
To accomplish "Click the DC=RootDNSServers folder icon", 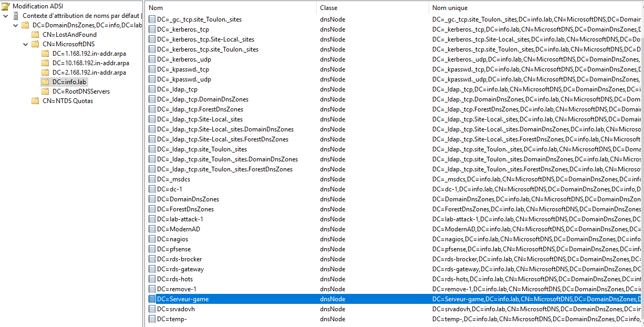I will click(x=45, y=91).
